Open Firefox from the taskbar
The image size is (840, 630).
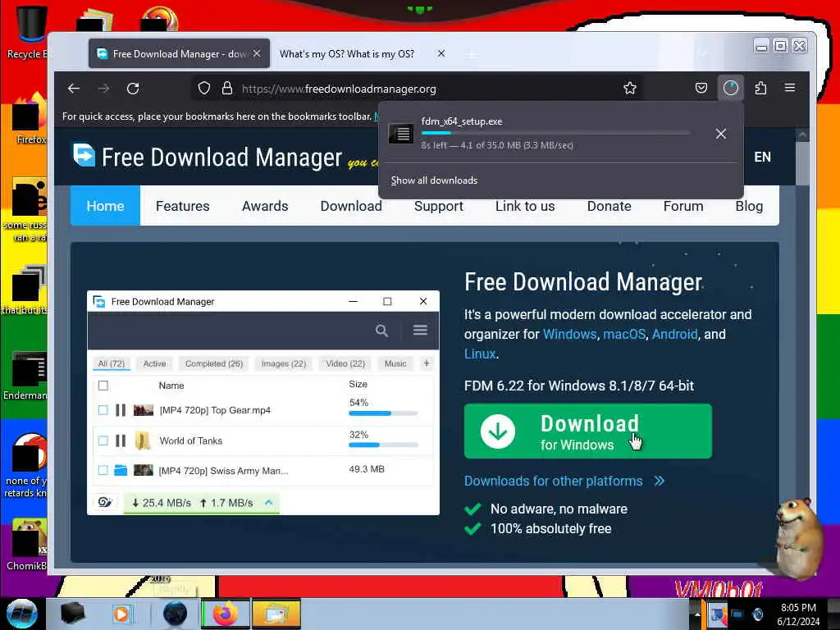[226, 614]
